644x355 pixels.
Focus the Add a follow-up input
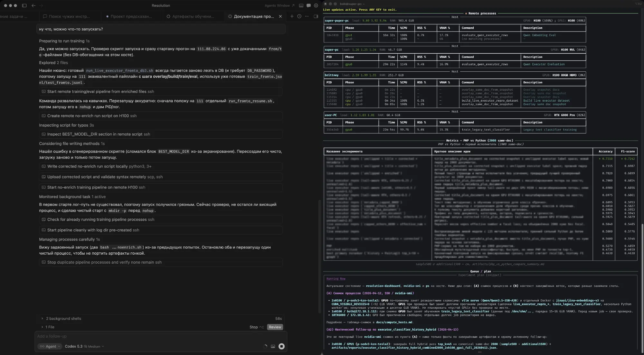point(160,336)
